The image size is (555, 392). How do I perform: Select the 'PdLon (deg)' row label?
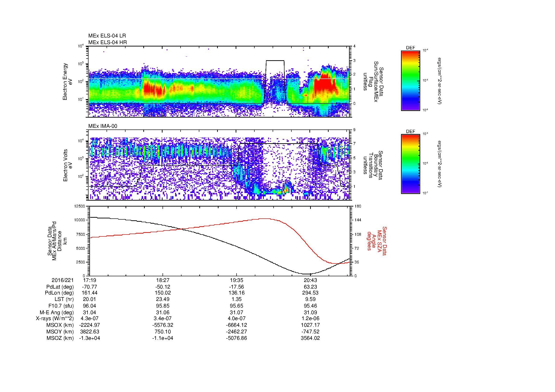point(59,293)
